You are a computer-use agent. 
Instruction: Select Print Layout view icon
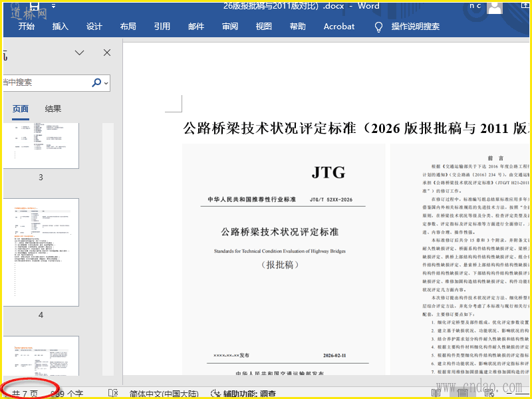(x=462, y=394)
